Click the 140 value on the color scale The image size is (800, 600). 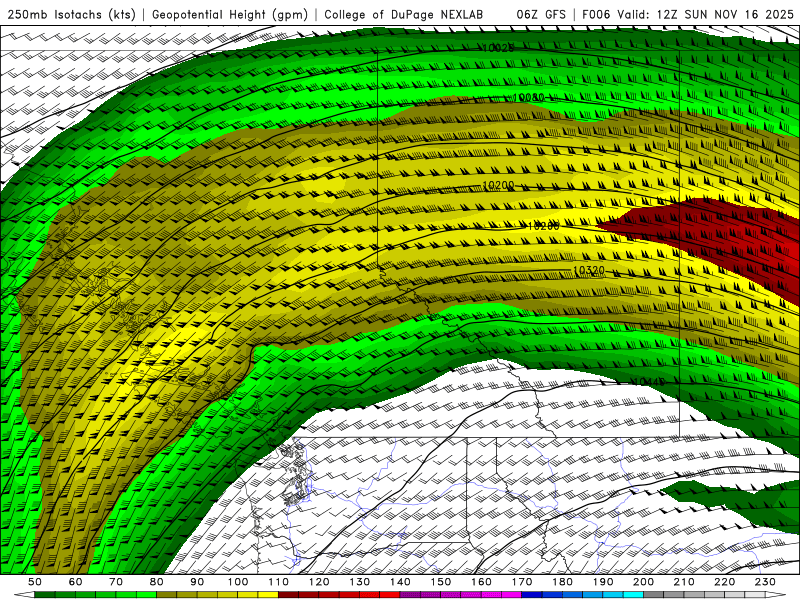click(401, 582)
